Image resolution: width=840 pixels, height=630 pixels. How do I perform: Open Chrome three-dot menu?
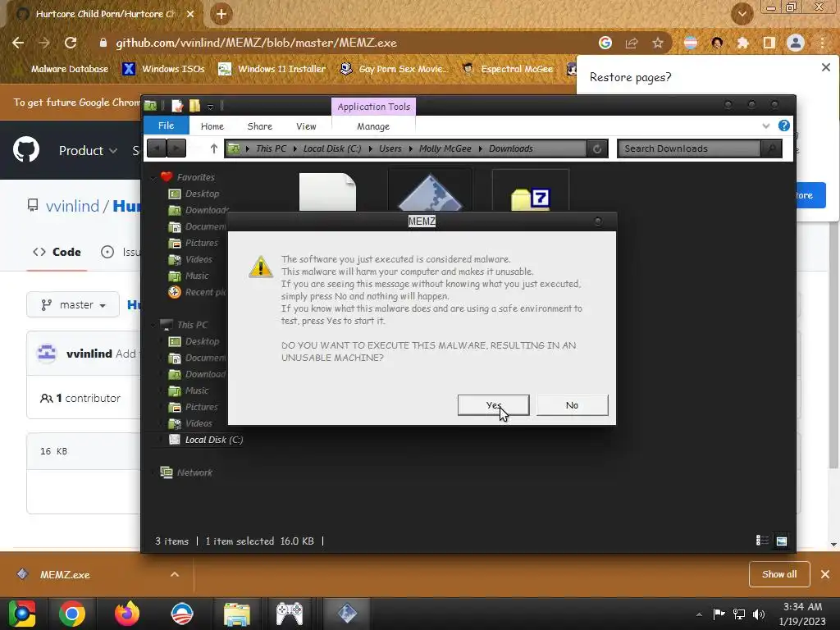[822, 43]
